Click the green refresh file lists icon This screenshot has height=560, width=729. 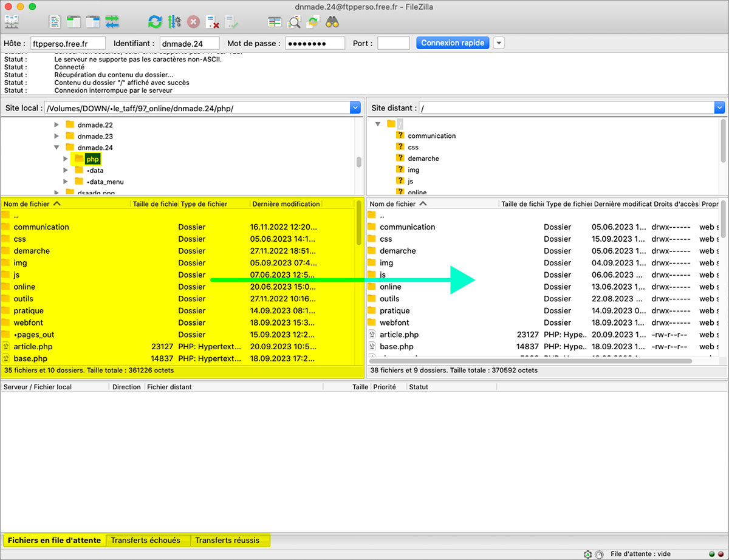pyautogui.click(x=155, y=22)
